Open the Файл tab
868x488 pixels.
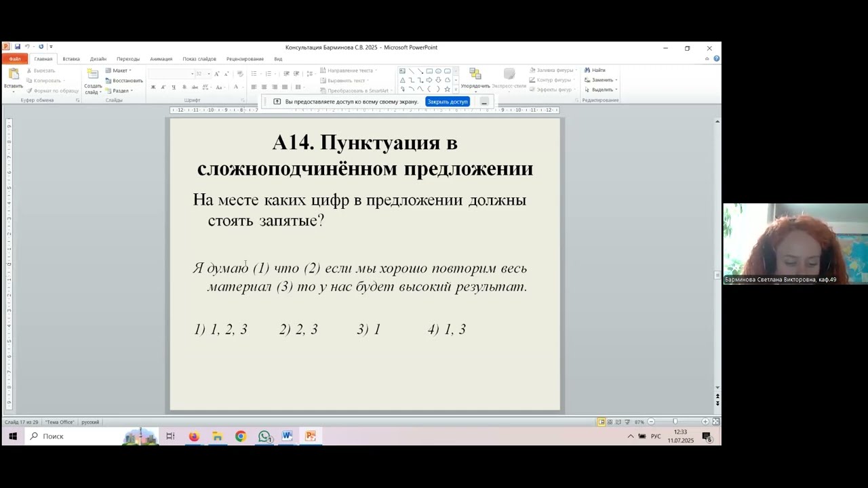[14, 59]
